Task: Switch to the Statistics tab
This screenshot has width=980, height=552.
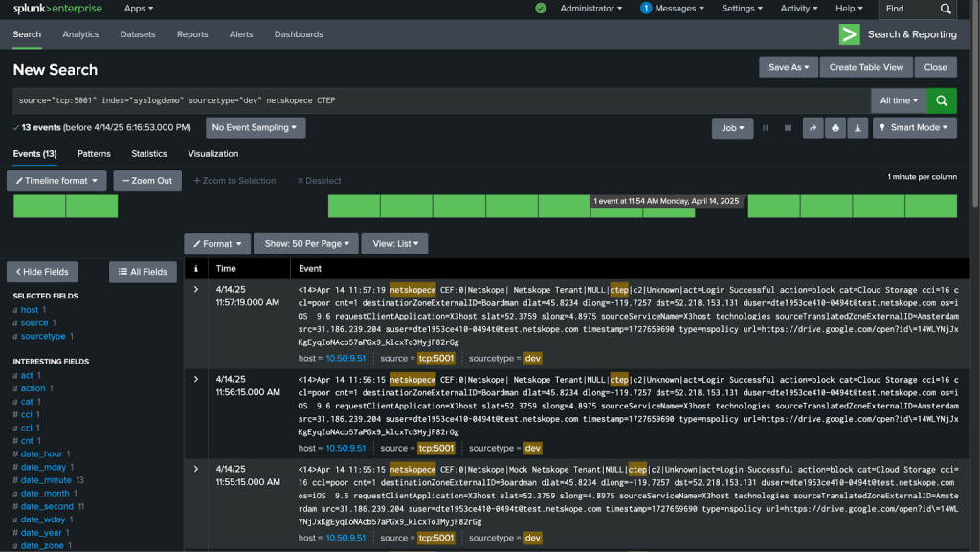Action: 148,154
